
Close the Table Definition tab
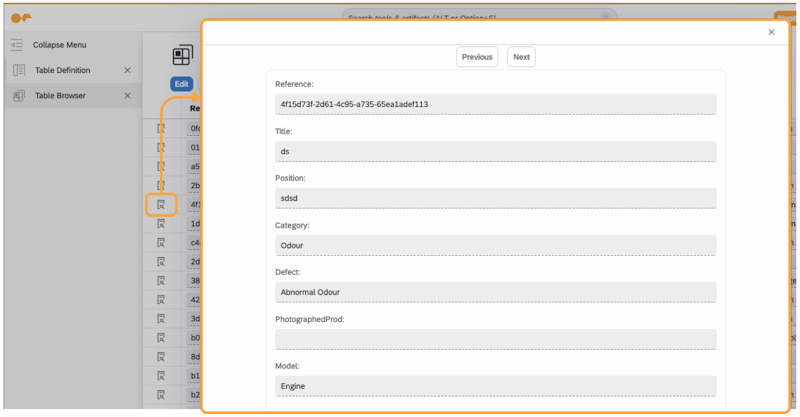click(127, 70)
